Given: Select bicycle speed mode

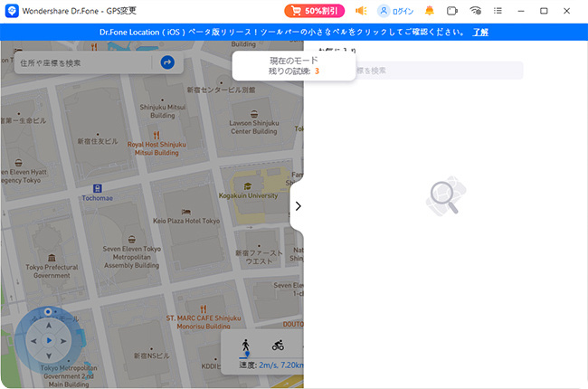Looking at the screenshot, I should 277,346.
